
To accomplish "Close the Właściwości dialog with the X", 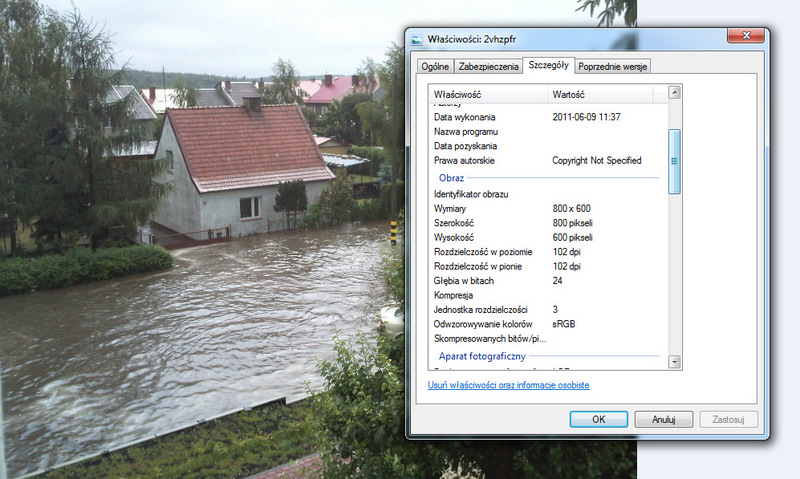I will [x=746, y=35].
